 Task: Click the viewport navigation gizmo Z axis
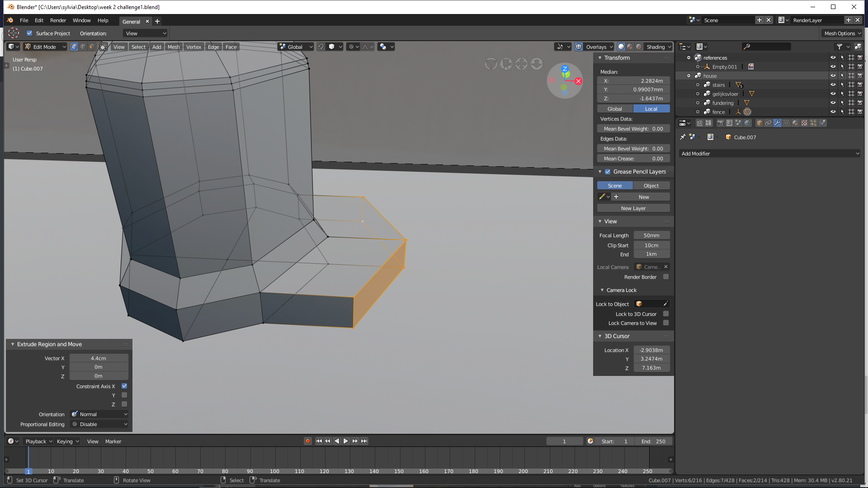tap(565, 69)
